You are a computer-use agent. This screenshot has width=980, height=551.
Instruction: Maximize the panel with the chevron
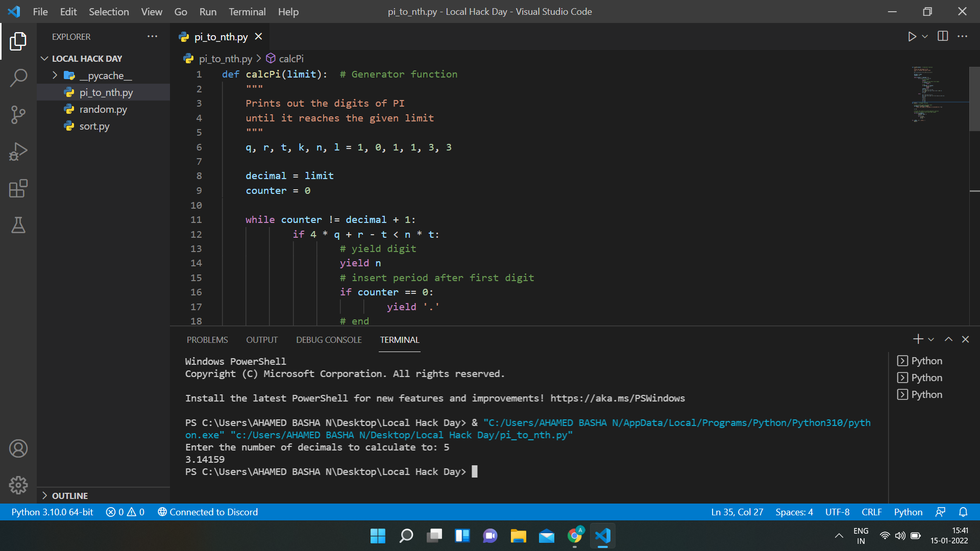pyautogui.click(x=948, y=339)
